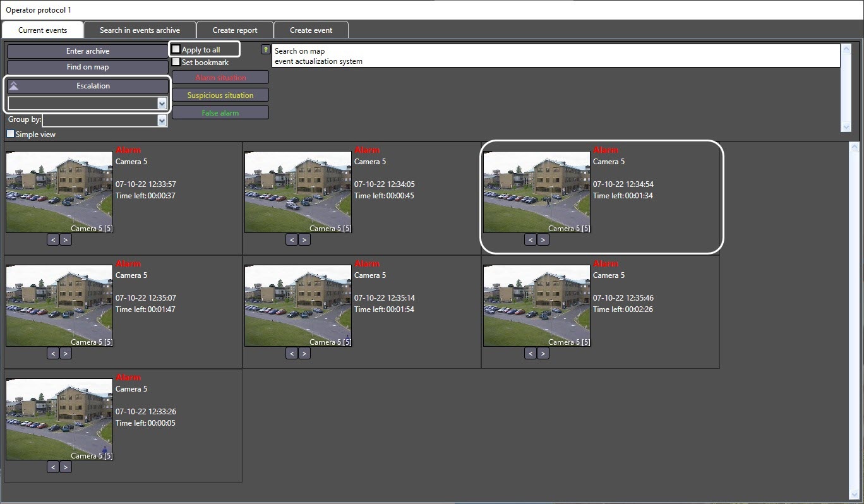Show previous frame for 12:33:57 alarm

(53, 240)
